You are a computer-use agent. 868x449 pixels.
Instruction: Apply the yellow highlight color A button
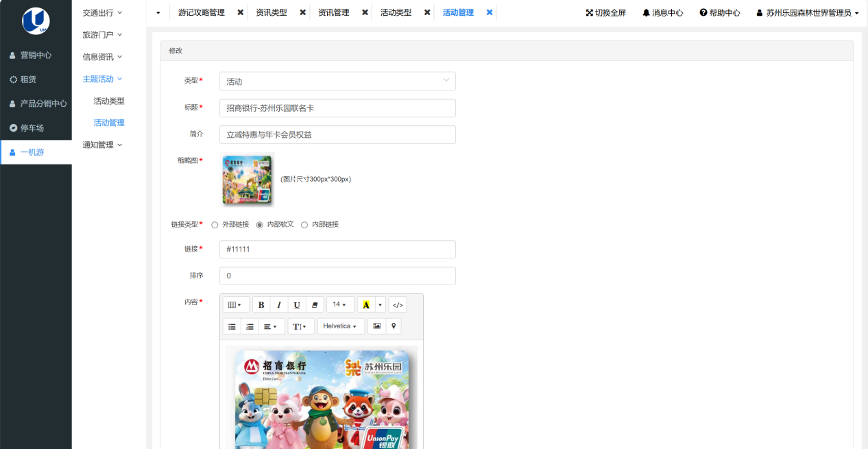[x=366, y=304]
